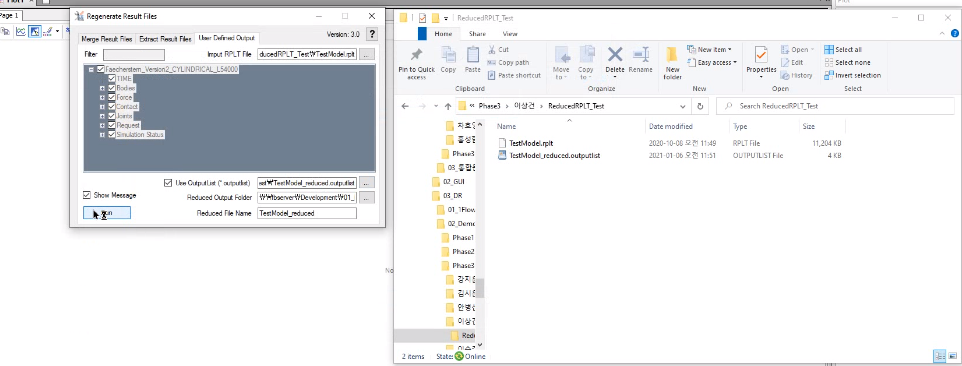Switch to the Extract Result Files tab
The height and width of the screenshot is (366, 962).
(165, 39)
